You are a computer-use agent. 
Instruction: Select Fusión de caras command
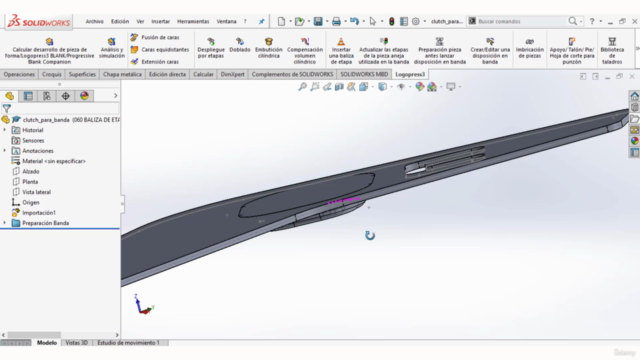pyautogui.click(x=155, y=37)
